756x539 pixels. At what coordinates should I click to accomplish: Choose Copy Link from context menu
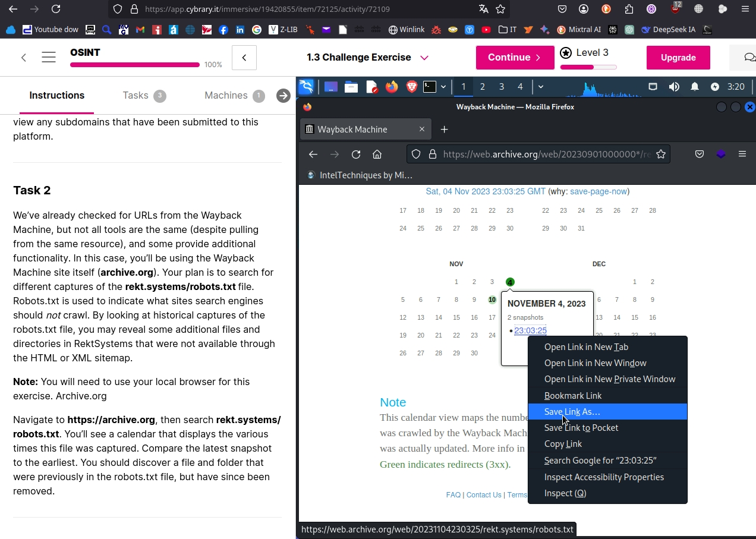coord(607,444)
